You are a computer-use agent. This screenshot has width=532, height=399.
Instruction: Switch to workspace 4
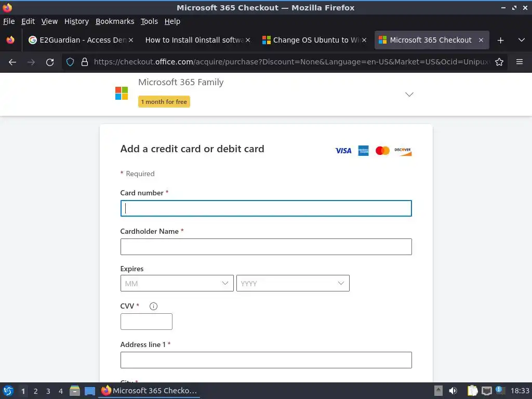tap(61, 391)
